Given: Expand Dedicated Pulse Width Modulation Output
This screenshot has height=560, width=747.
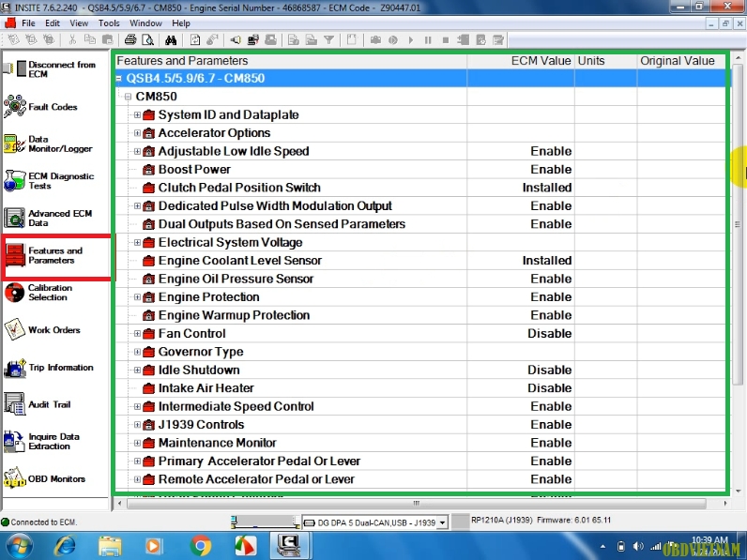Looking at the screenshot, I should [137, 205].
